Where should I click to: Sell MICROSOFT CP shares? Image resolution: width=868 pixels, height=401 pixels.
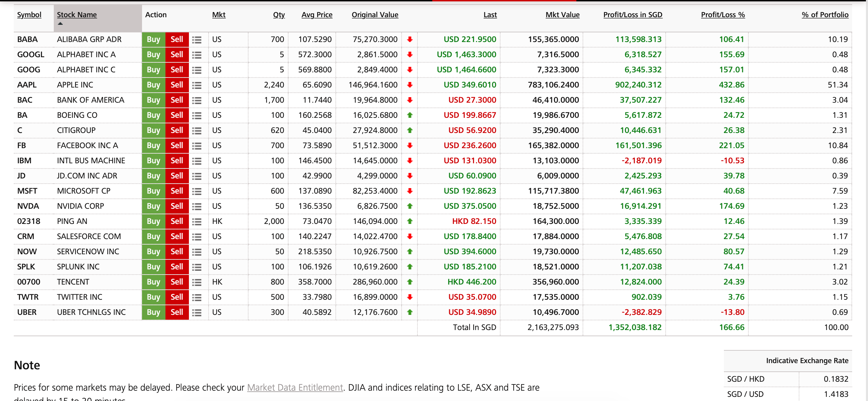(177, 191)
